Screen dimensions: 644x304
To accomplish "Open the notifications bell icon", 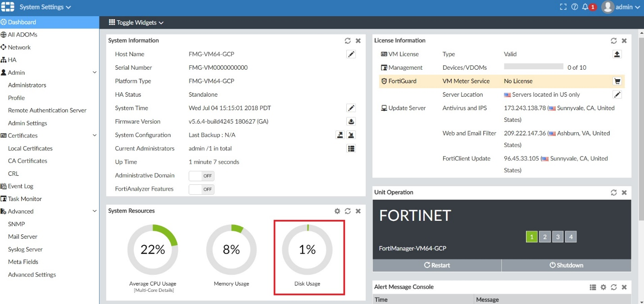I will pos(585,7).
